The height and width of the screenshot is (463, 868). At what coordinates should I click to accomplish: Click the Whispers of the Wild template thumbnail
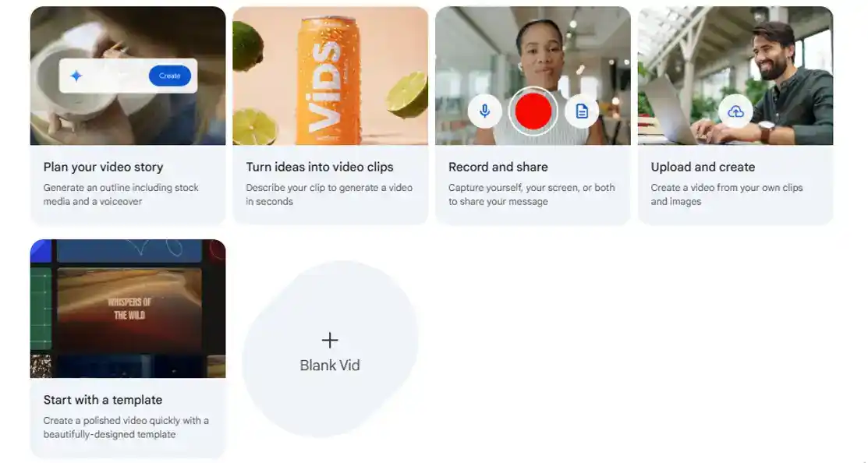pyautogui.click(x=128, y=309)
